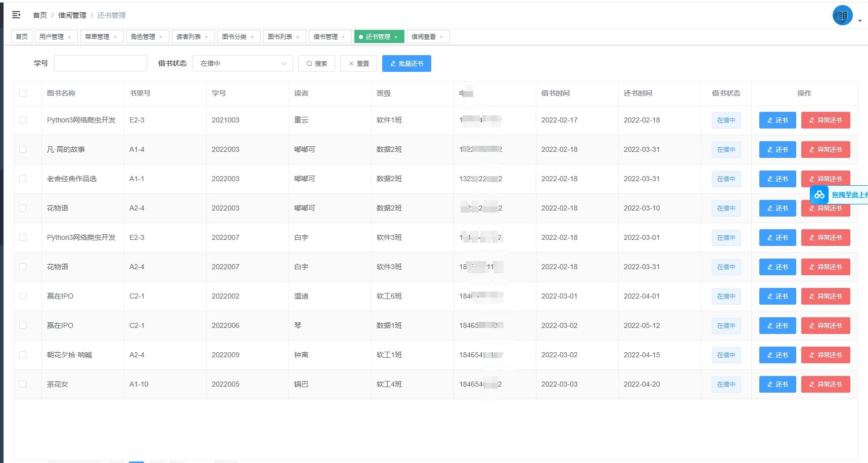Image resolution: width=868 pixels, height=463 pixels.
Task: Check the row checkbox for 凡·高的故事
Action: point(22,149)
